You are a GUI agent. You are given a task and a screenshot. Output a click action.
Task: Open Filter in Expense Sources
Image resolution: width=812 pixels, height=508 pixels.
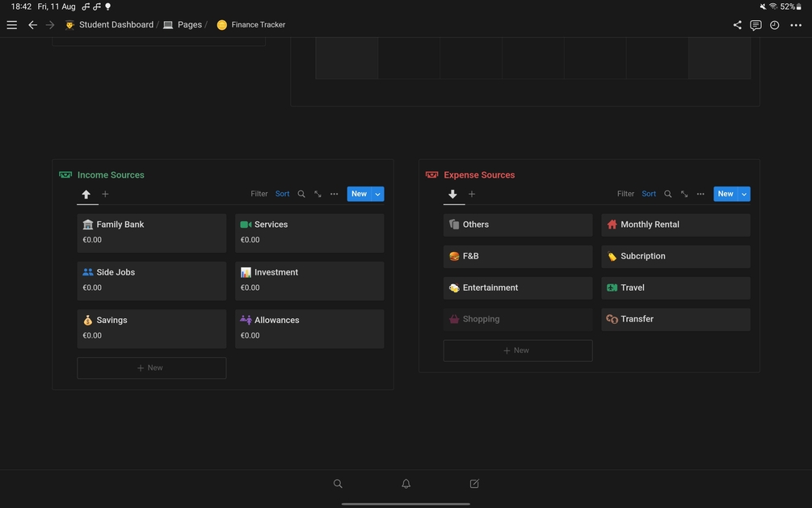625,194
